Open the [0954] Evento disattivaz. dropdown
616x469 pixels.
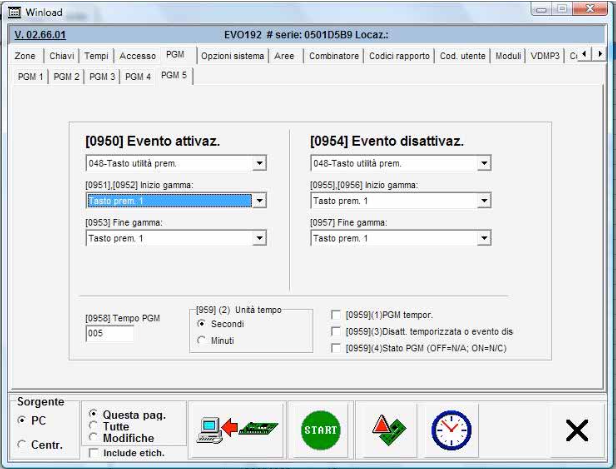[x=484, y=163]
